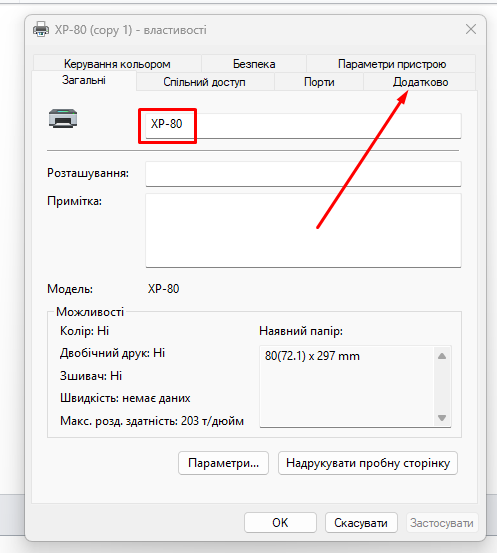The width and height of the screenshot is (497, 553).
Task: Click the paper list scroll up arrow
Action: 442,356
